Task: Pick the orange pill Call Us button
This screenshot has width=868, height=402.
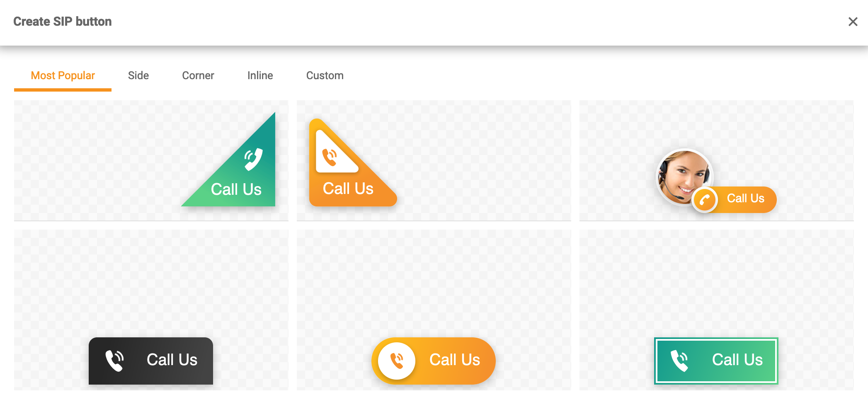Action: (x=434, y=360)
